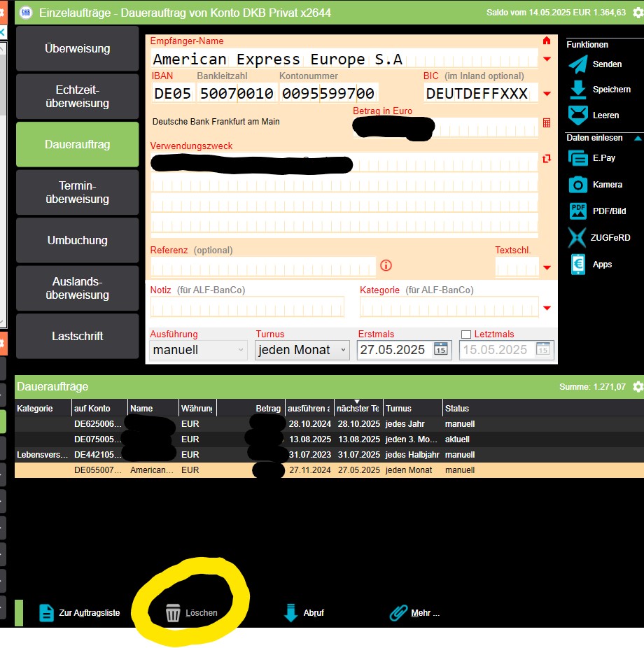Expand the BIC dropdown arrow
This screenshot has height=648, width=644.
pos(547,94)
